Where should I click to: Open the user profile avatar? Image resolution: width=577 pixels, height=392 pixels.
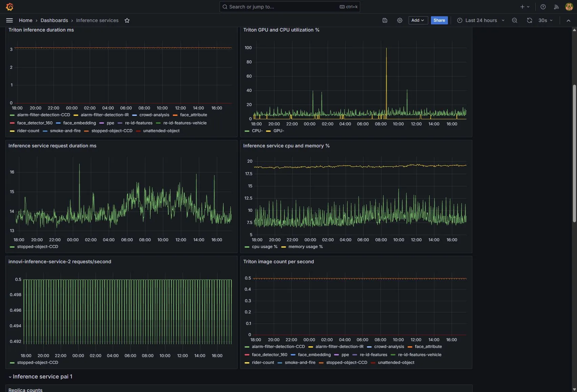pos(569,7)
